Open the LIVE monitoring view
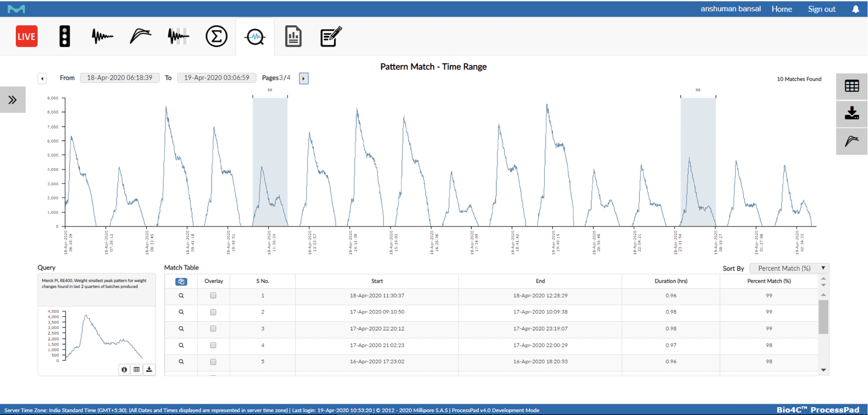 [27, 36]
